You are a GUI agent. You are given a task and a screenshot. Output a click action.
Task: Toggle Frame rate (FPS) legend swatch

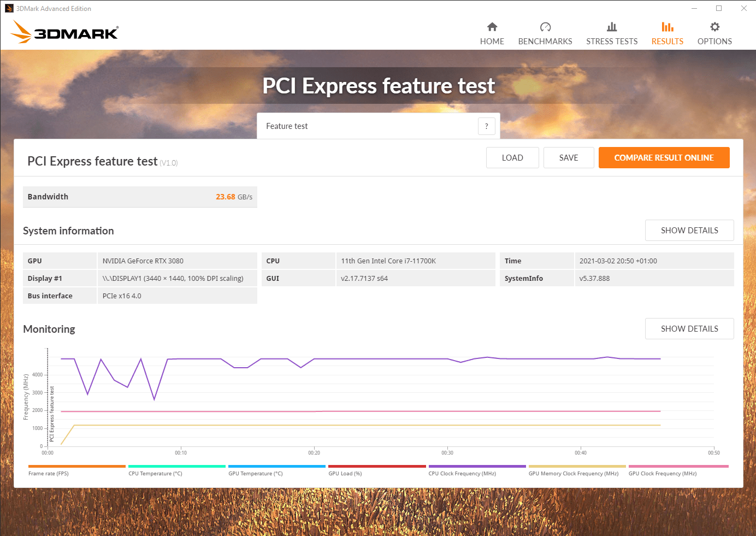pos(77,467)
